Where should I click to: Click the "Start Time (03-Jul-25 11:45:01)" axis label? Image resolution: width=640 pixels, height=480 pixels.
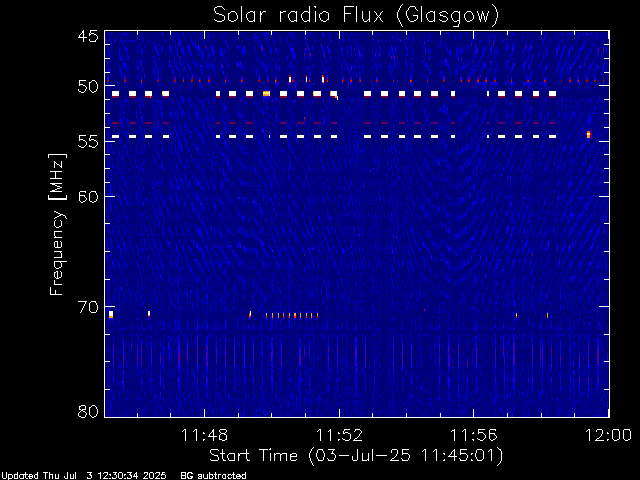click(356, 456)
